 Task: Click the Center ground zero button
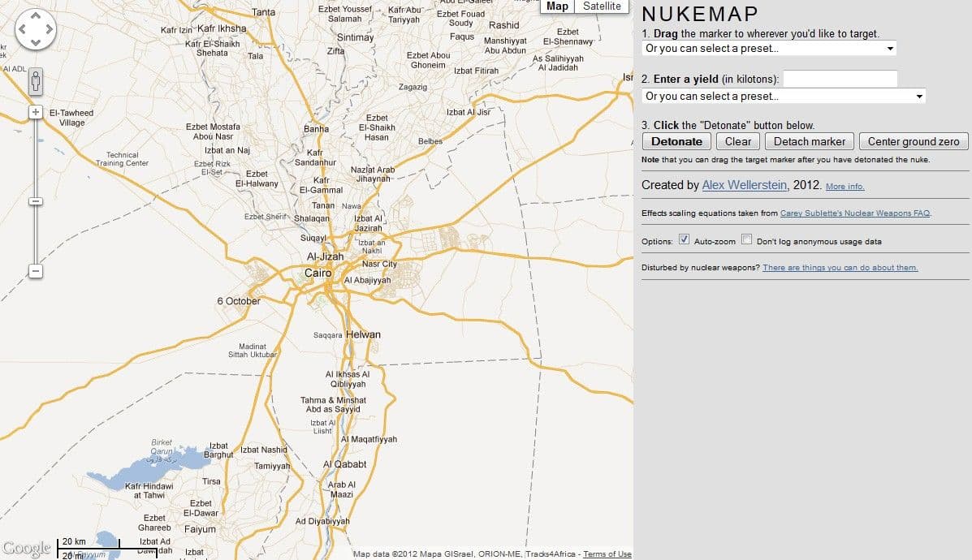click(x=913, y=141)
